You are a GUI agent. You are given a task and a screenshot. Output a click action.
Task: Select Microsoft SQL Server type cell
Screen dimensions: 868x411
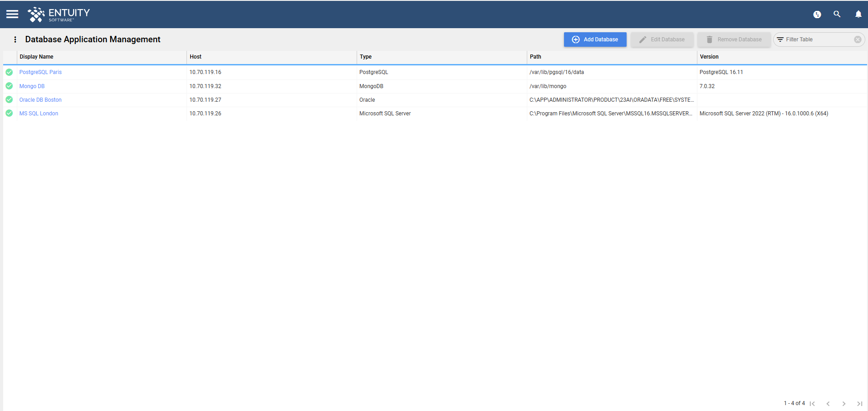click(x=441, y=114)
